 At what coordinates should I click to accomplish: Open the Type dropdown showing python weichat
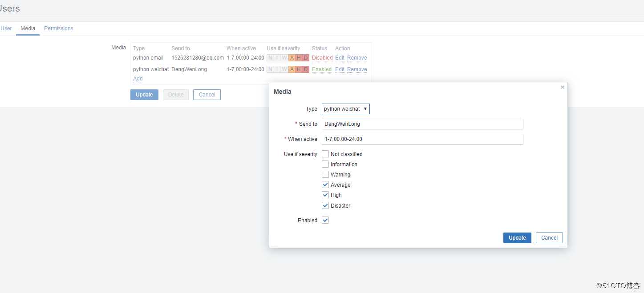point(345,109)
